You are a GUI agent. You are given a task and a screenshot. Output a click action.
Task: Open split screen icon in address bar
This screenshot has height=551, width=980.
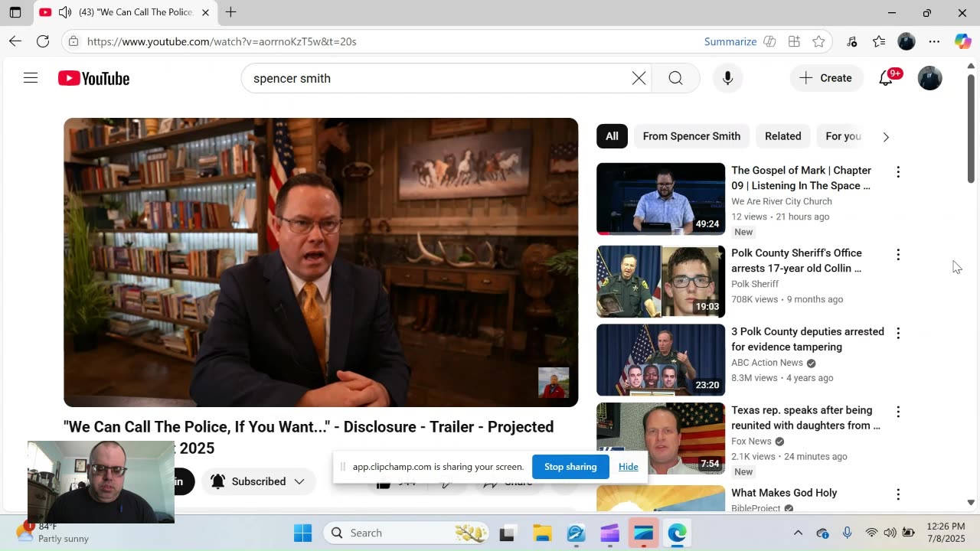pyautogui.click(x=794, y=41)
